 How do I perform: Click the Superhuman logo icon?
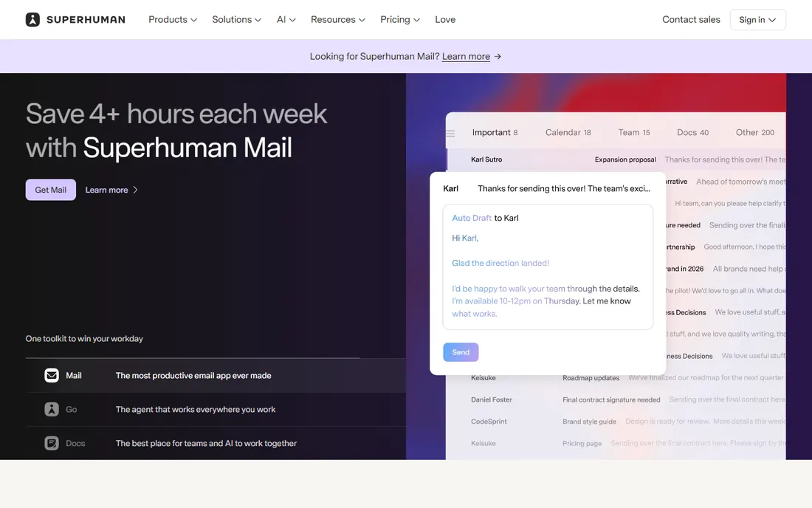tap(32, 20)
